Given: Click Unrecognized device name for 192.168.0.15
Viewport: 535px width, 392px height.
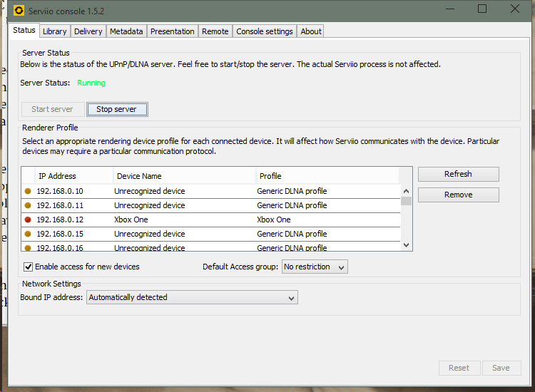Looking at the screenshot, I should pos(150,234).
